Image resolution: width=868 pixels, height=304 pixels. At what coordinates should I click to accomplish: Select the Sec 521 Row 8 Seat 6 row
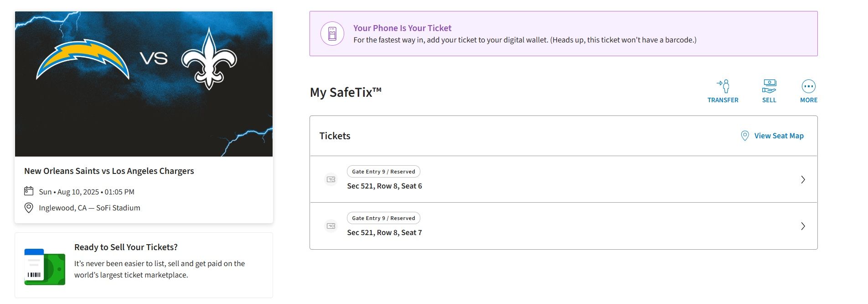tap(384, 186)
